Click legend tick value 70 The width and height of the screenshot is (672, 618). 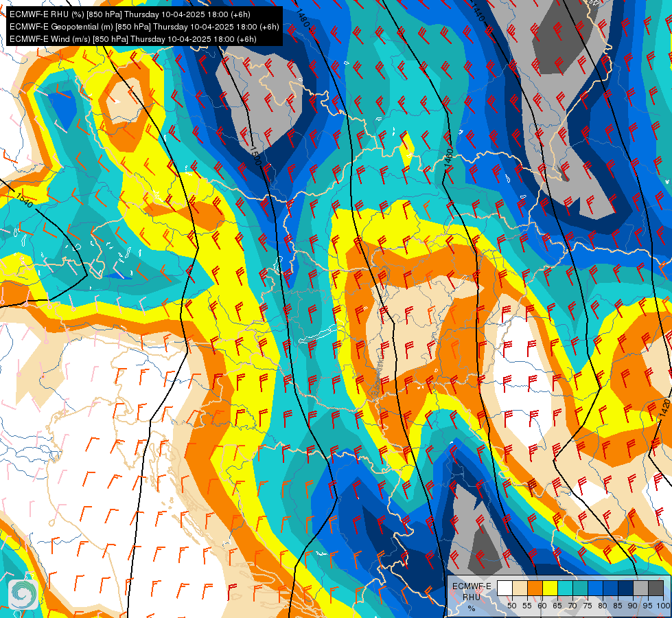pos(572,606)
